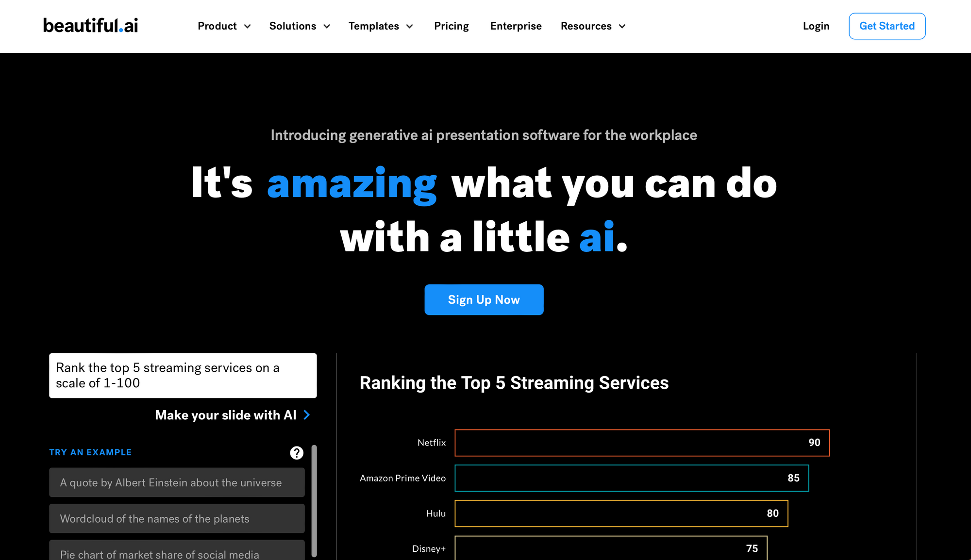Screen dimensions: 971x560
Task: Expand the Product navigation dropdown
Action: pos(224,26)
